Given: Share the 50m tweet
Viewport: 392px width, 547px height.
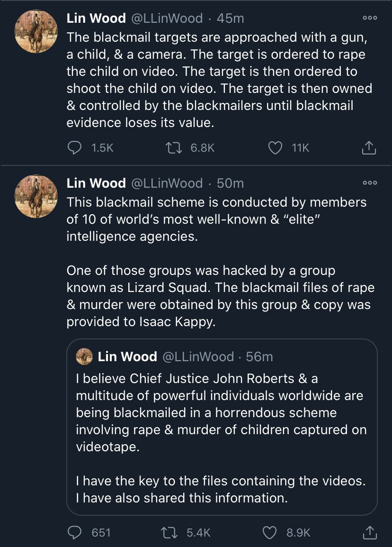Looking at the screenshot, I should click(x=369, y=532).
